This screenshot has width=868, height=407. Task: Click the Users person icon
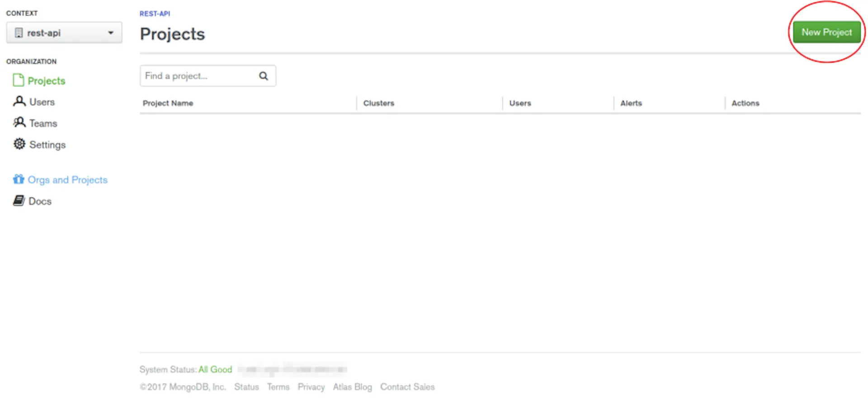19,101
